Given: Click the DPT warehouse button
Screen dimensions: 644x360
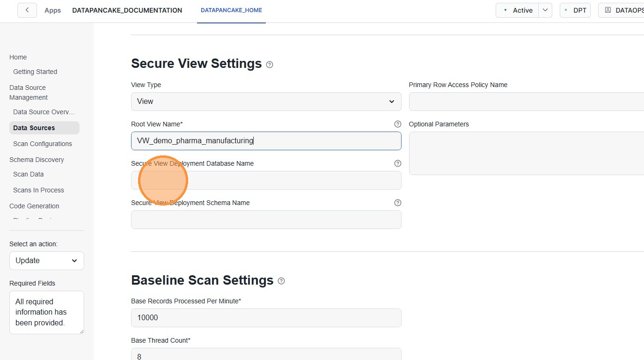Looking at the screenshot, I should [575, 10].
